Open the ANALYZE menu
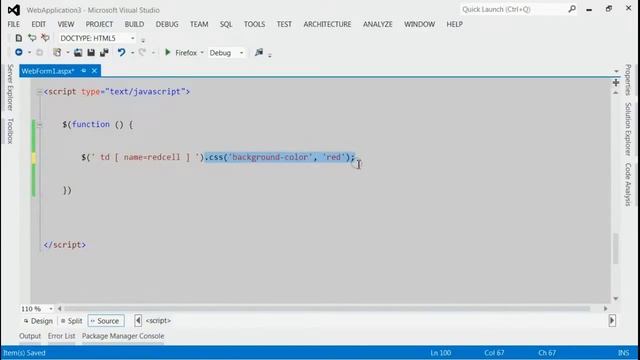 (x=378, y=24)
